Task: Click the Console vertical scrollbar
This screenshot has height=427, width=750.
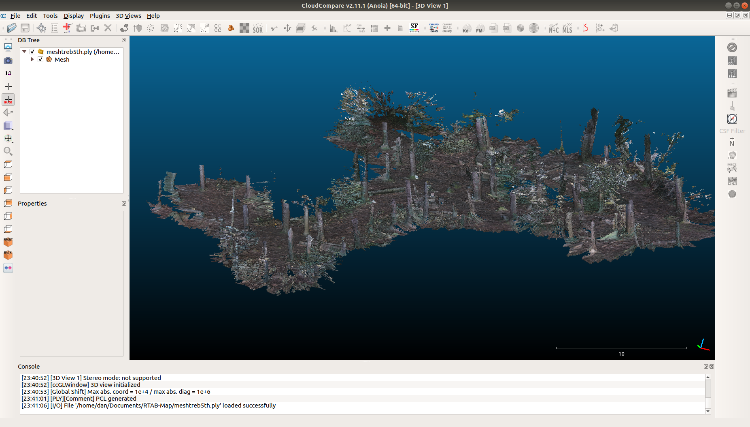Action: tap(709, 390)
